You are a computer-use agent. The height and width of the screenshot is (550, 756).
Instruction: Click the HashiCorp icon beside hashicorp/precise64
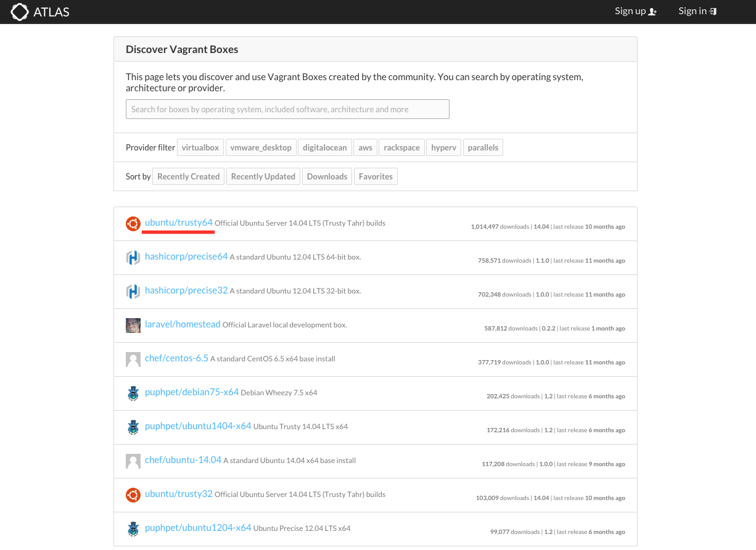click(133, 258)
